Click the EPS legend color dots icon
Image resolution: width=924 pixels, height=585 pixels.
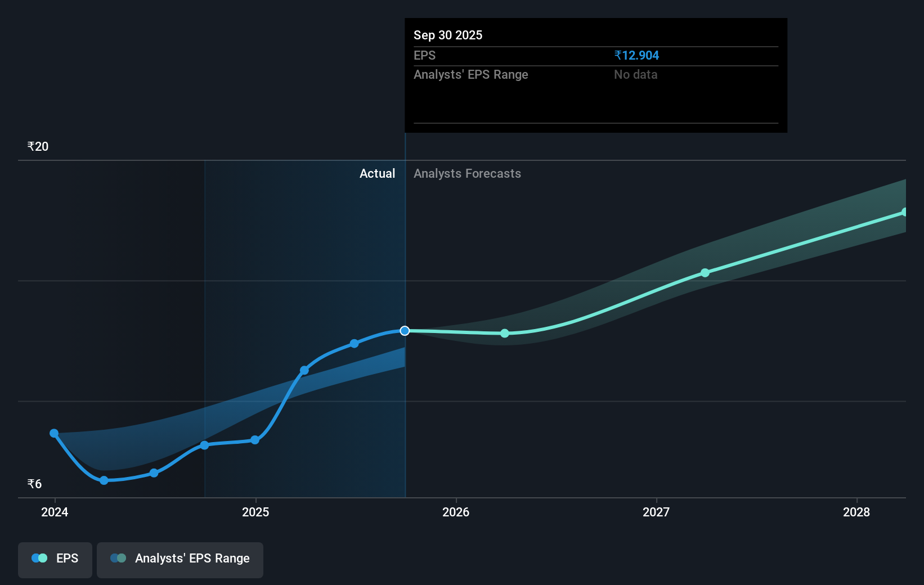[39, 559]
